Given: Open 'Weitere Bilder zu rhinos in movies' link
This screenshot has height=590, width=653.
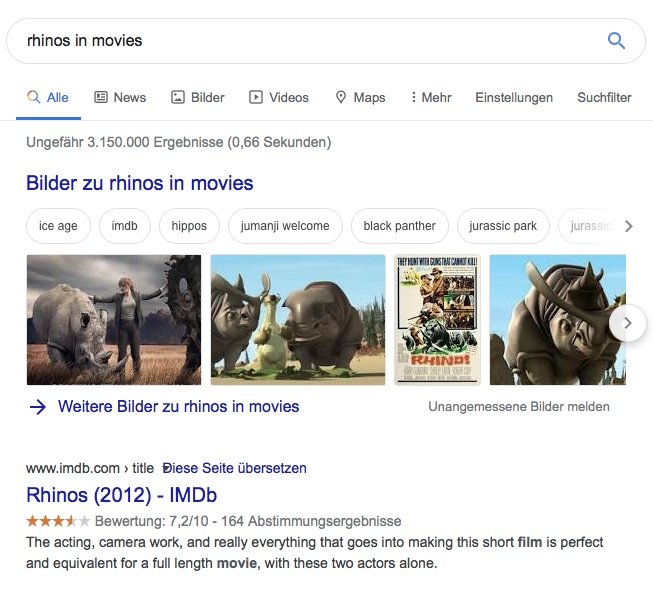Looking at the screenshot, I should click(x=178, y=406).
